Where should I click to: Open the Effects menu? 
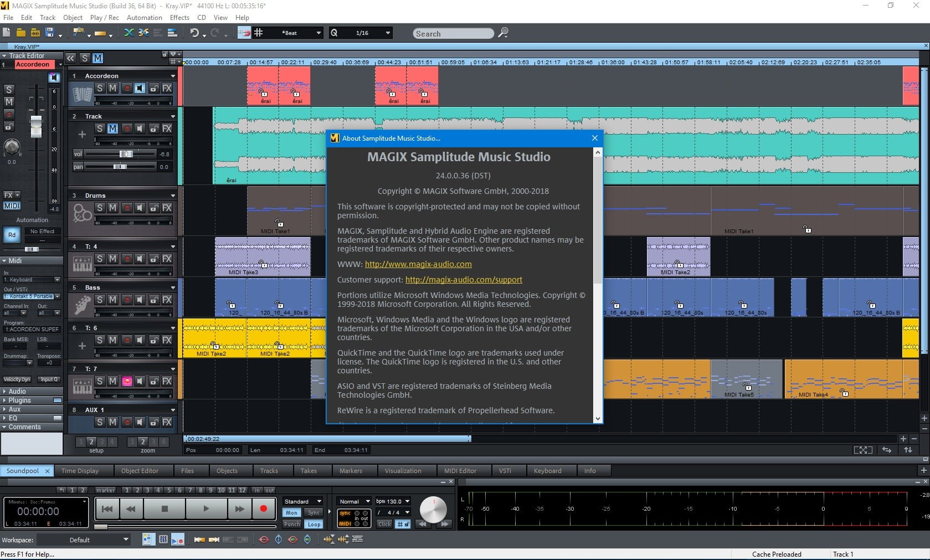point(179,17)
